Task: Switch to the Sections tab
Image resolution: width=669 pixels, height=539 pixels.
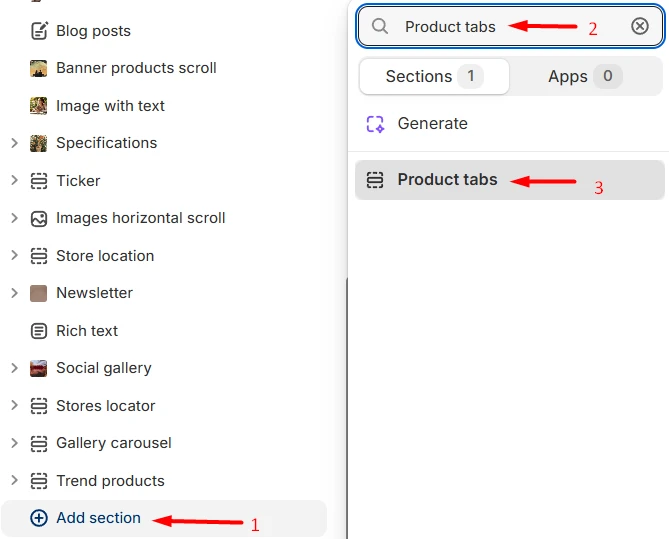Action: click(434, 76)
